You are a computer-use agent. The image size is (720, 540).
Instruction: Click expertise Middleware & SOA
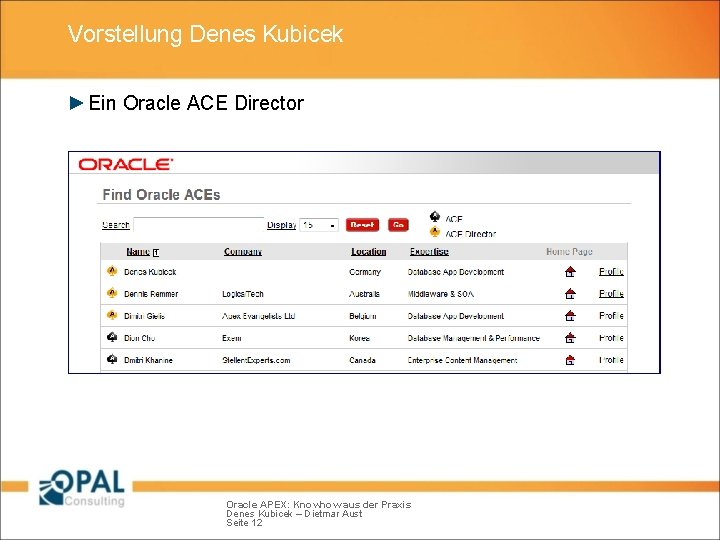441,294
